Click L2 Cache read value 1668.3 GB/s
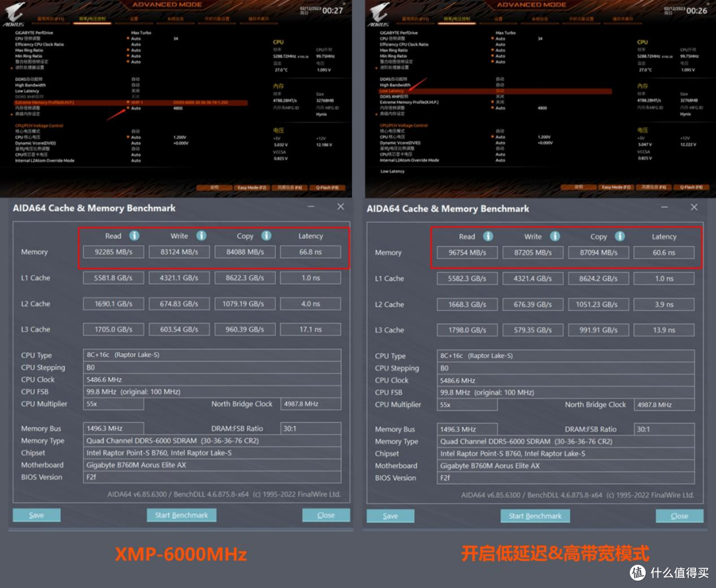 coord(467,304)
